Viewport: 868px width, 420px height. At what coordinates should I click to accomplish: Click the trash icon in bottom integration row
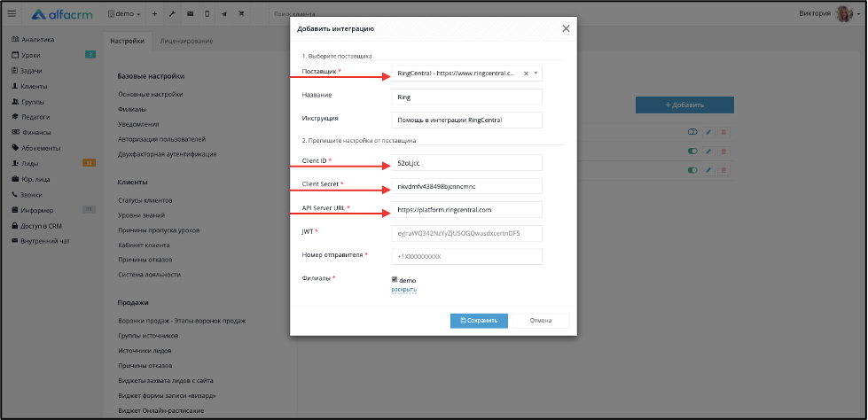point(725,170)
